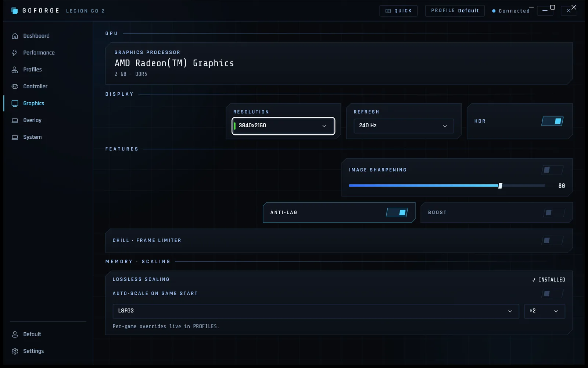588x368 pixels.
Task: Click the blue Connected status dot
Action: (494, 11)
